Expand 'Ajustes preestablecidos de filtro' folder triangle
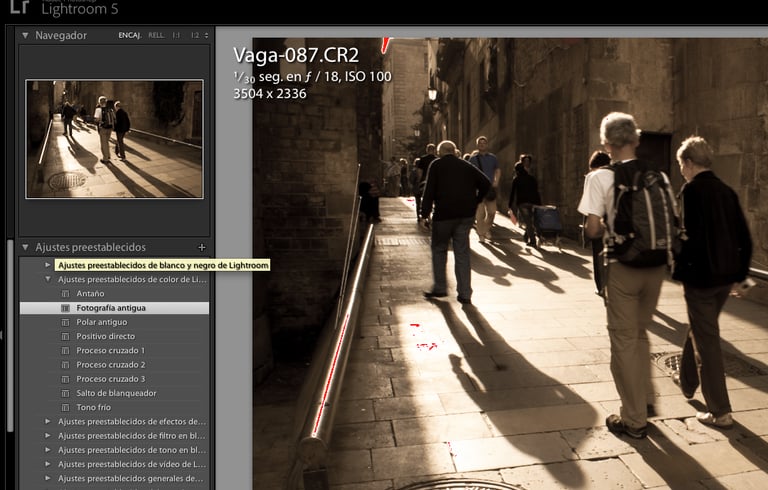This screenshot has height=490, width=768. 48,436
